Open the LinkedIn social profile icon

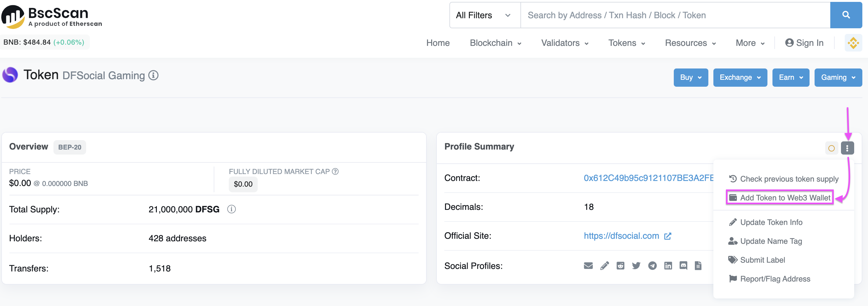pos(668,266)
